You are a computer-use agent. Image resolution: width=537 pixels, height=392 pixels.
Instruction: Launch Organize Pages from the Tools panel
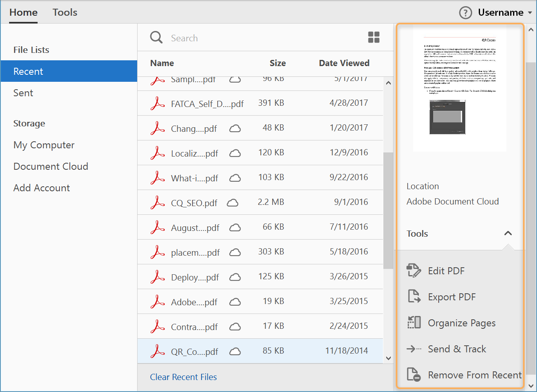pos(461,323)
